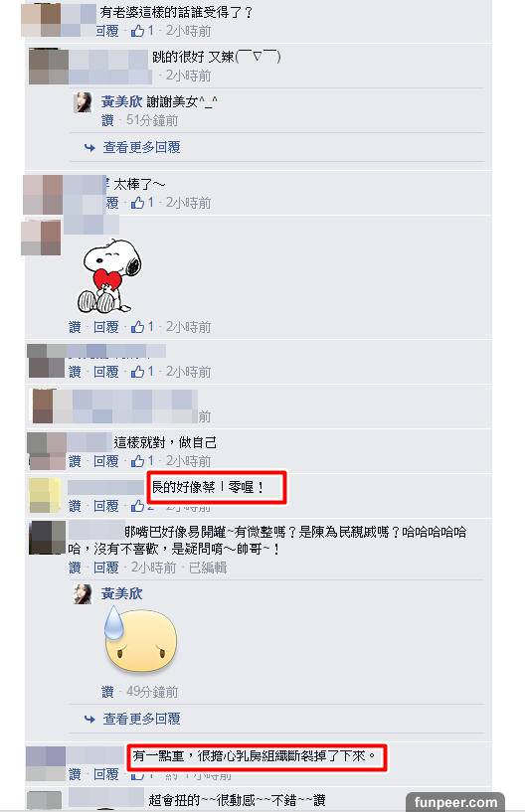This screenshot has width=525, height=812.
Task: Click the funpeer.com watermark badge
Action: 455,802
